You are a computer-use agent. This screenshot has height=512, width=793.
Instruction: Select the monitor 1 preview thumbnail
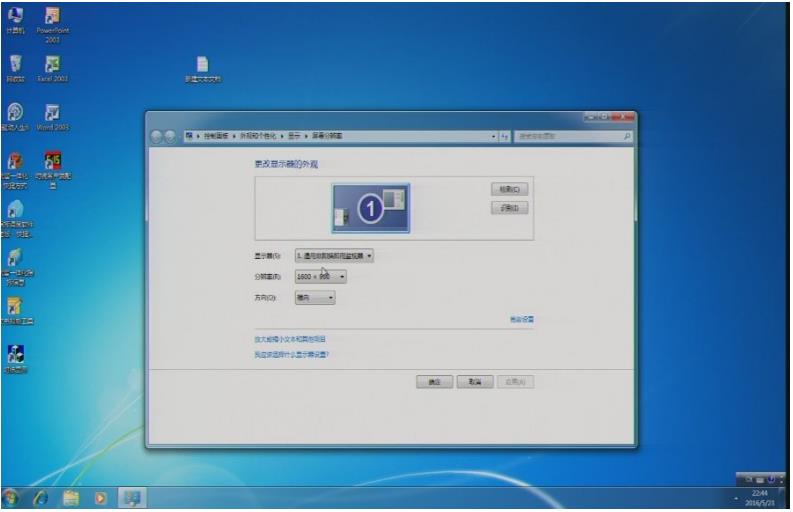pyautogui.click(x=371, y=208)
